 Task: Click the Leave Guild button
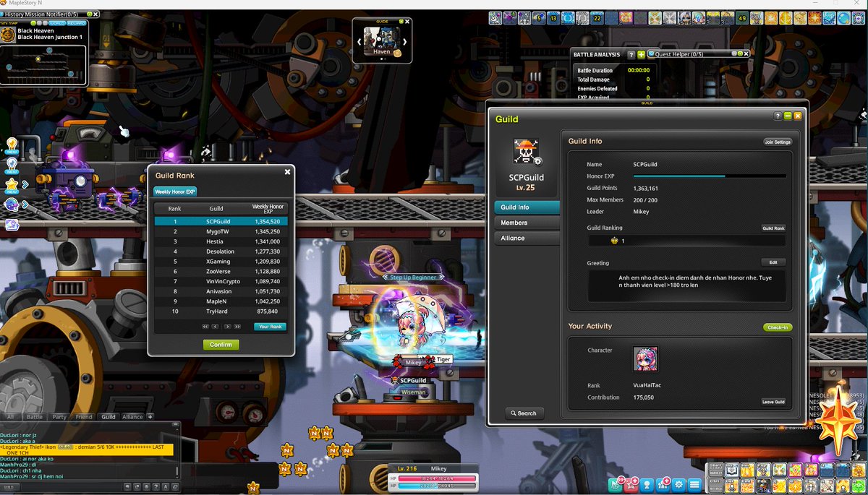[773, 402]
